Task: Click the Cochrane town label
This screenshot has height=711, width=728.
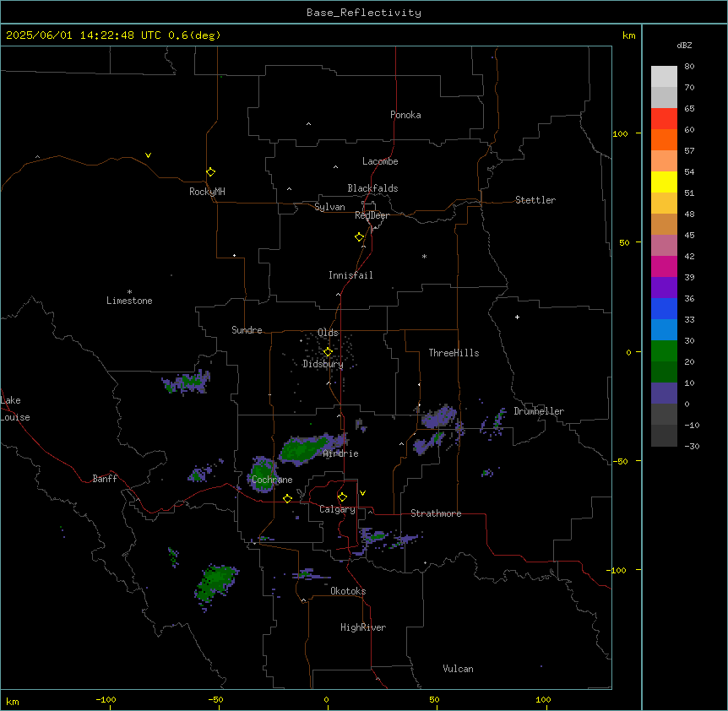Action: (x=272, y=480)
